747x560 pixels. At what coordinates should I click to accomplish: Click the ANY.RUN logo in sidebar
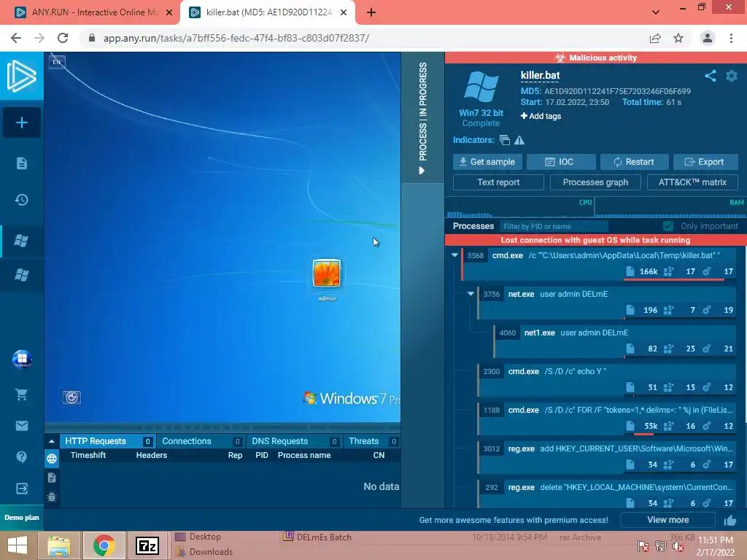tap(21, 76)
